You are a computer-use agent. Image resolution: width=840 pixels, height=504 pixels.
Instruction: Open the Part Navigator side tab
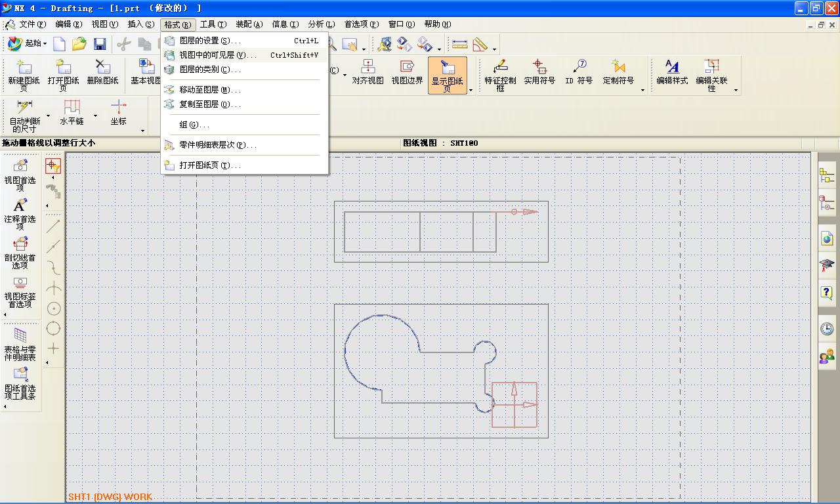pos(827,203)
